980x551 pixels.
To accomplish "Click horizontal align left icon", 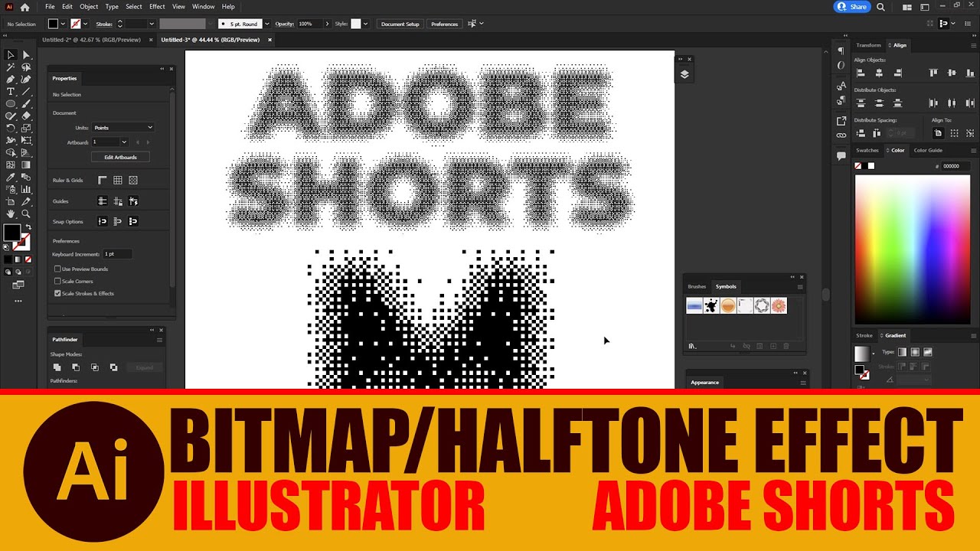I will pos(861,73).
